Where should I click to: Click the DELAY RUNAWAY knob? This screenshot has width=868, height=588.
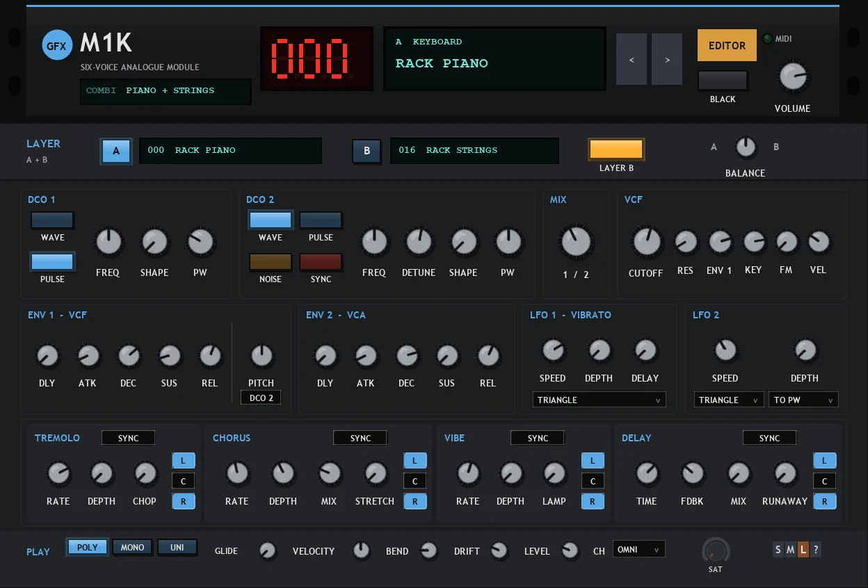[x=785, y=474]
